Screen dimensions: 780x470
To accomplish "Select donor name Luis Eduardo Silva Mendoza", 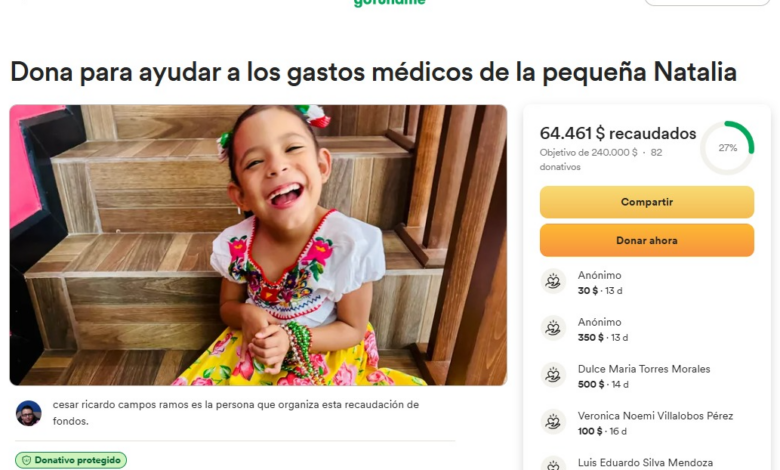I will (x=645, y=463).
